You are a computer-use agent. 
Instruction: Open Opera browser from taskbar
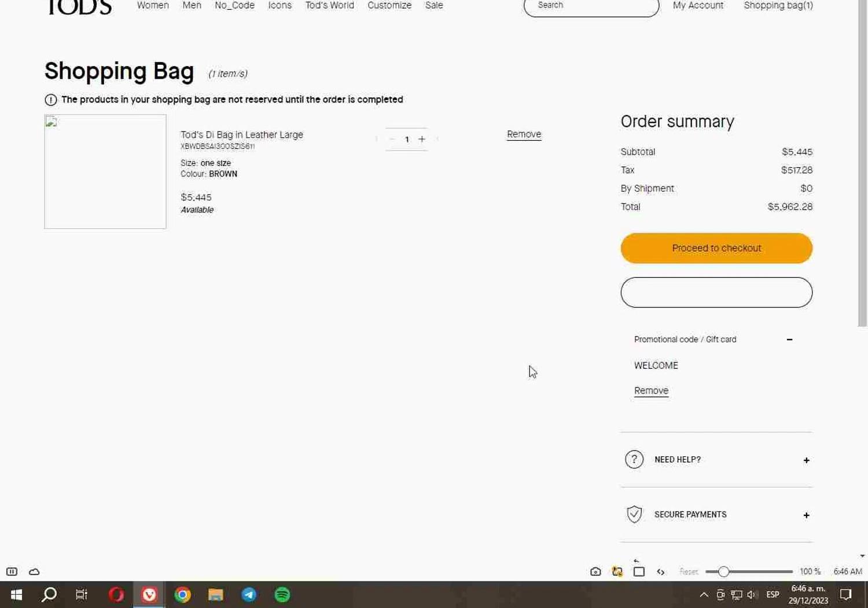point(116,595)
